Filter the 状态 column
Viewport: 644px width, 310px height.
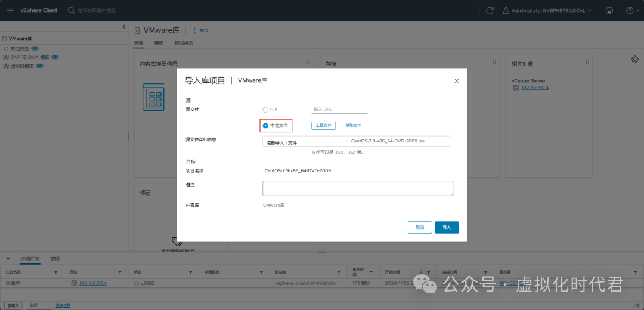(x=190, y=272)
